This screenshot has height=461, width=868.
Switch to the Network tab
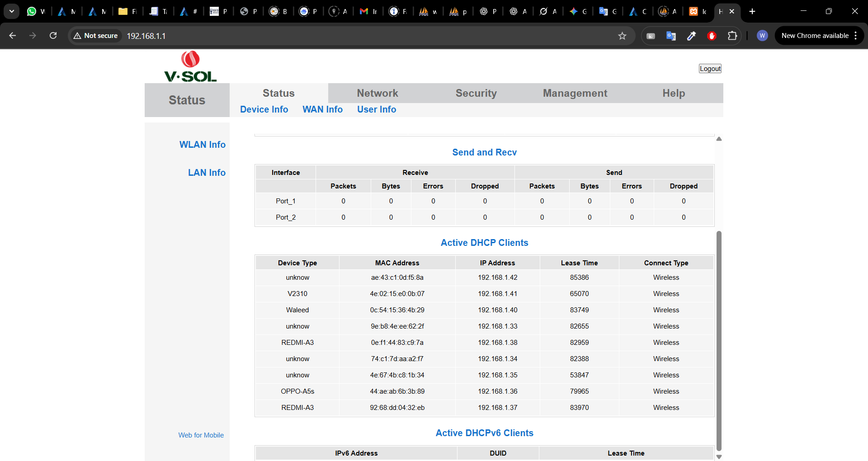[377, 93]
